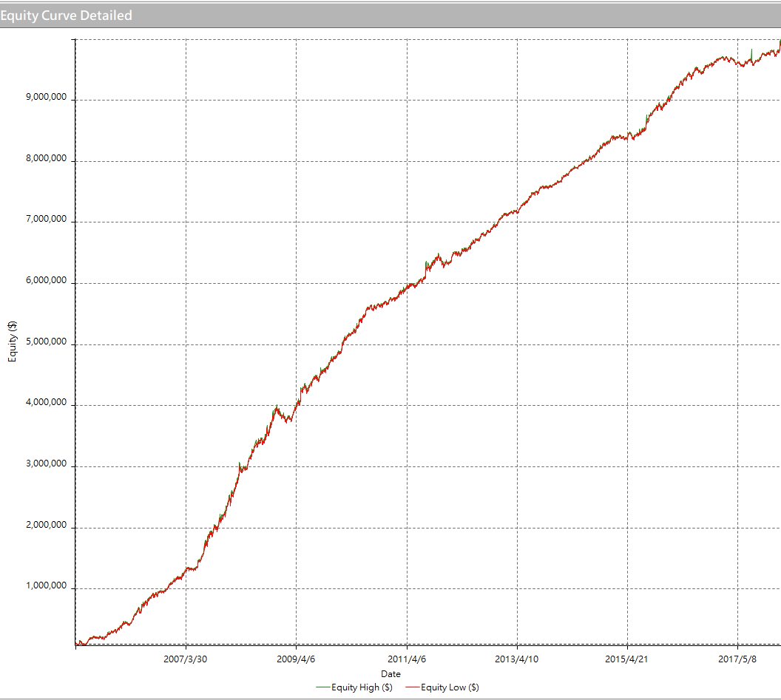Click the Equity ($) vertical axis title

(x=13, y=341)
